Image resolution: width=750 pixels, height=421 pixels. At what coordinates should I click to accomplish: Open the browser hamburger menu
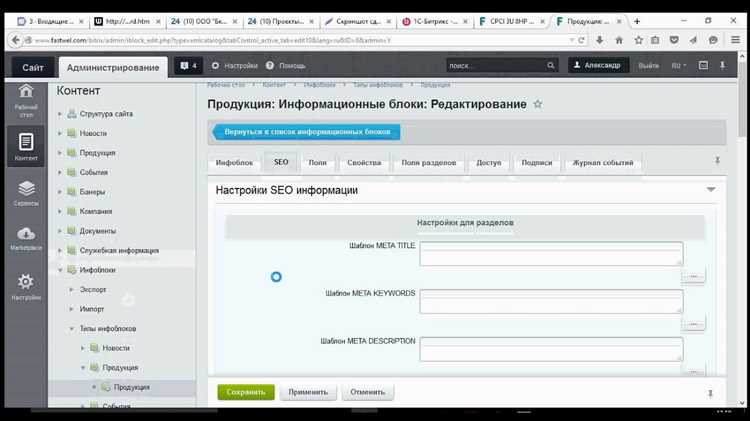coord(735,40)
